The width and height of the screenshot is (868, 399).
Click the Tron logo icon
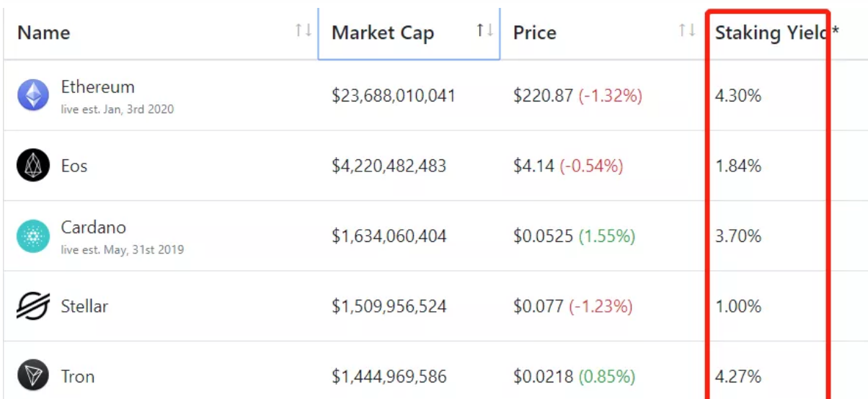(x=33, y=376)
